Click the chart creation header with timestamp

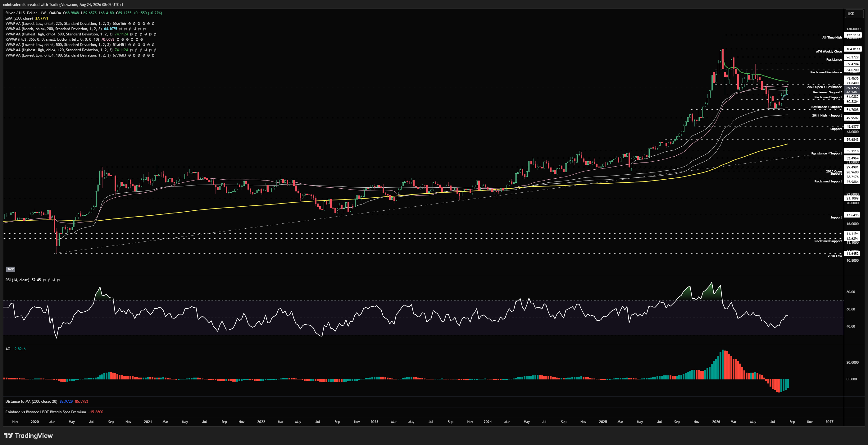[x=63, y=4]
